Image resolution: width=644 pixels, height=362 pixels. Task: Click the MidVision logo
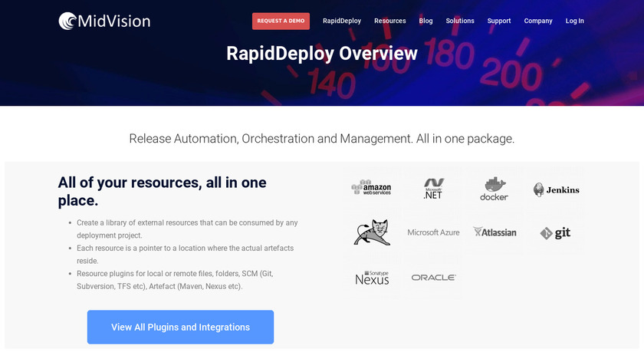(104, 21)
